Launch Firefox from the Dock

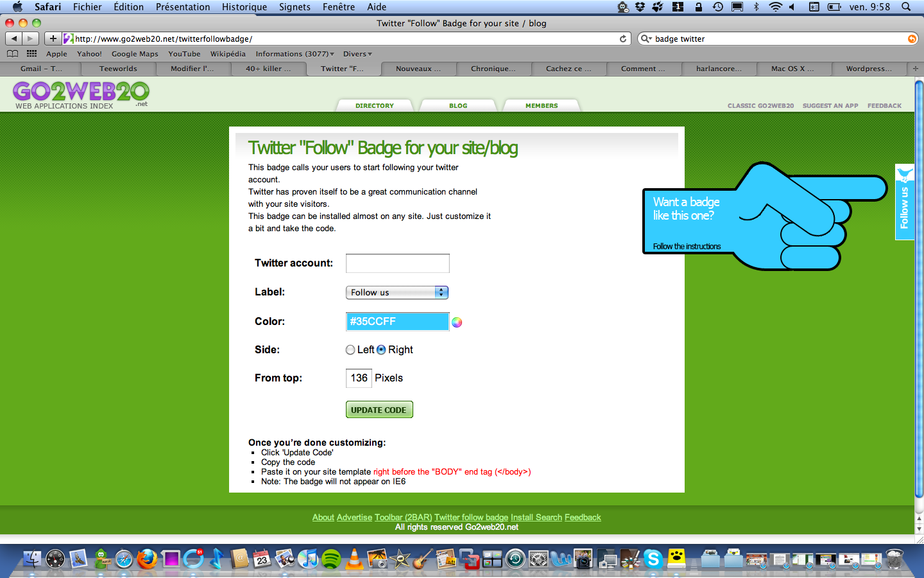[x=147, y=559]
